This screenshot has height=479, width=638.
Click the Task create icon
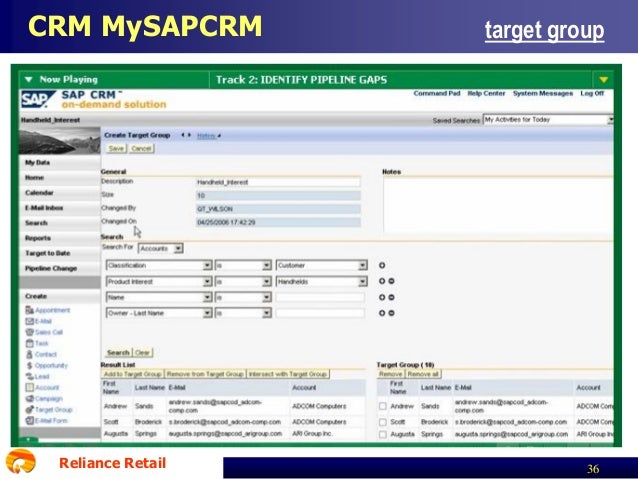(29, 343)
